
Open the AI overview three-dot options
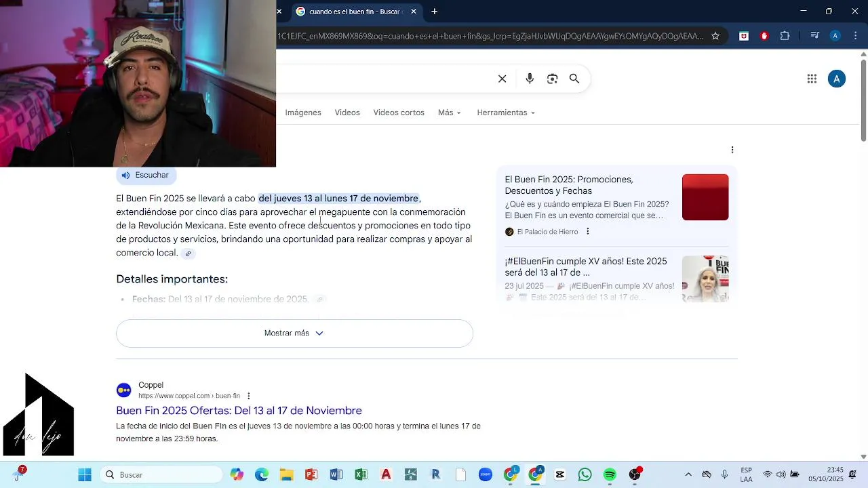coord(732,150)
